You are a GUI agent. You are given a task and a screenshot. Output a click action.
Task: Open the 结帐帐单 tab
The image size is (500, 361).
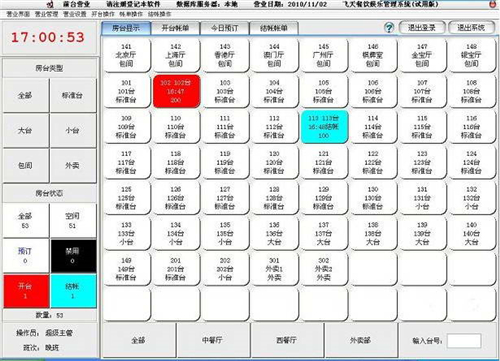tap(274, 28)
